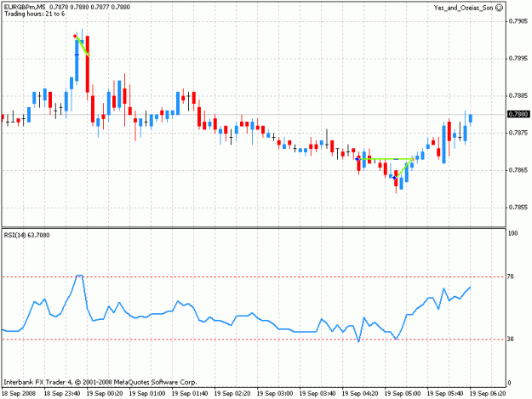Click the '19 Sep 04:20' time axis label
Viewport: 532px width, 399px height.
click(360, 393)
